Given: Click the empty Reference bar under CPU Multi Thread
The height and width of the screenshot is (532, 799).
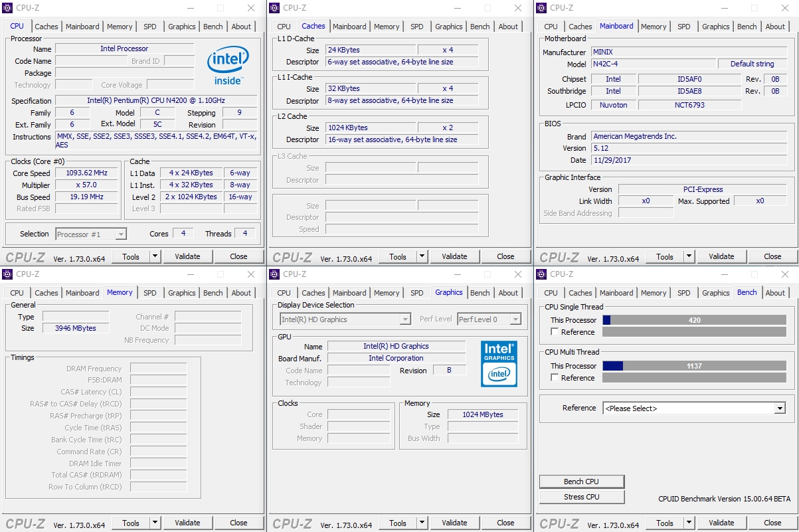Looking at the screenshot, I should pyautogui.click(x=694, y=378).
